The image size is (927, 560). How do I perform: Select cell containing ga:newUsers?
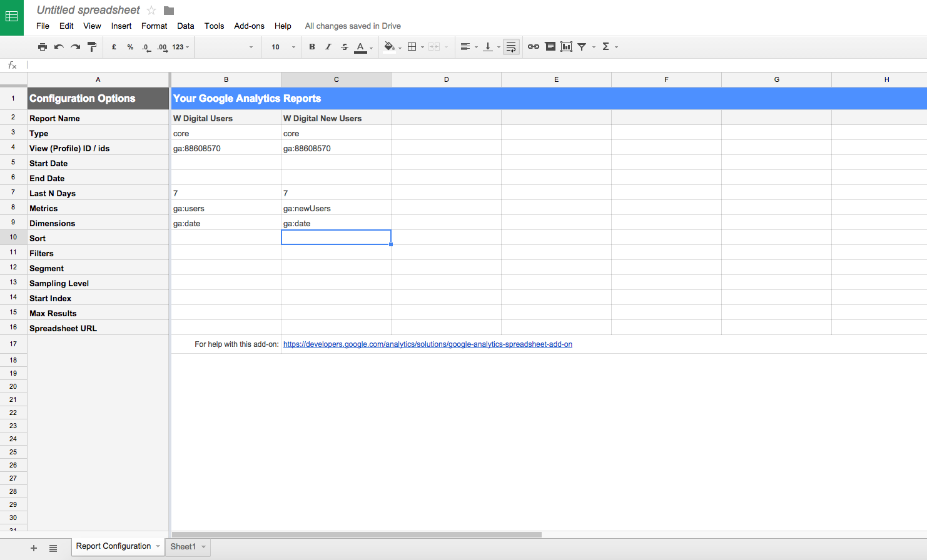337,207
